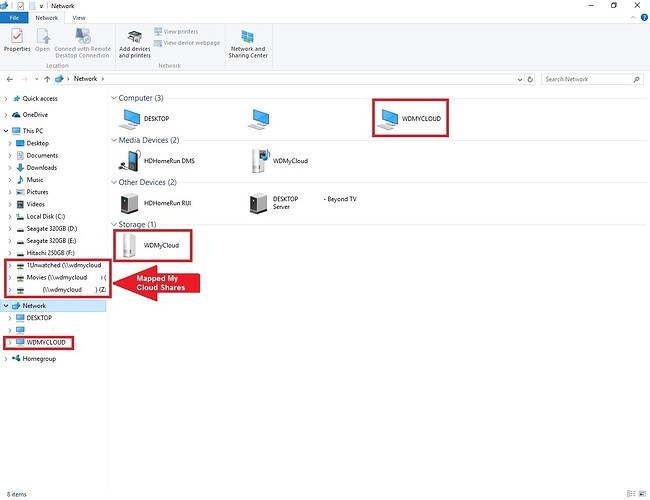Screen dimensions: 650x500
Task: Open Music folder in sidebar
Action: pos(29,180)
